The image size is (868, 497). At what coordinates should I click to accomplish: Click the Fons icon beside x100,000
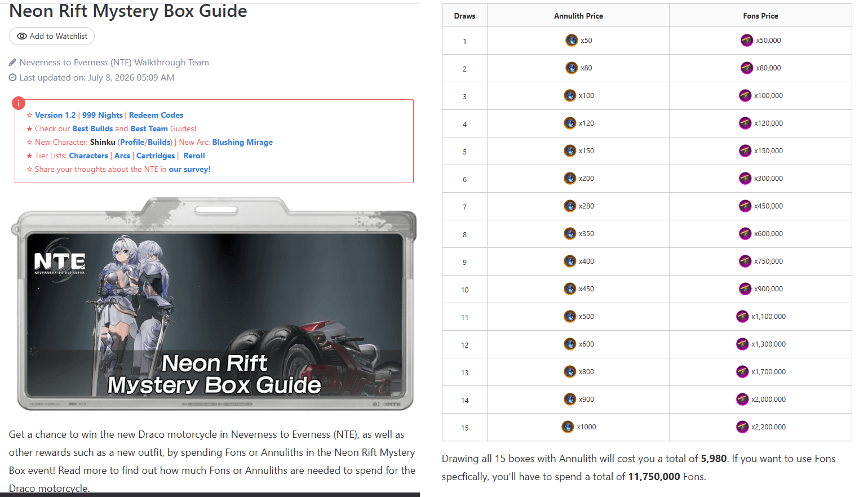tap(745, 95)
